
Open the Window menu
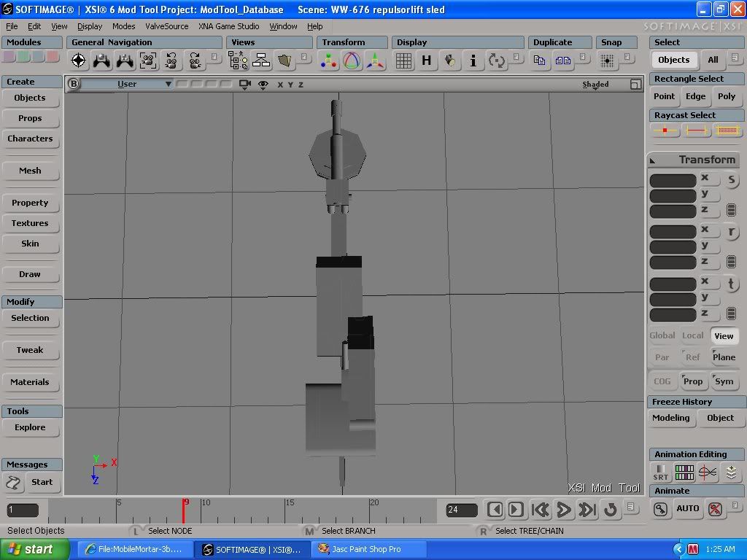coord(283,26)
